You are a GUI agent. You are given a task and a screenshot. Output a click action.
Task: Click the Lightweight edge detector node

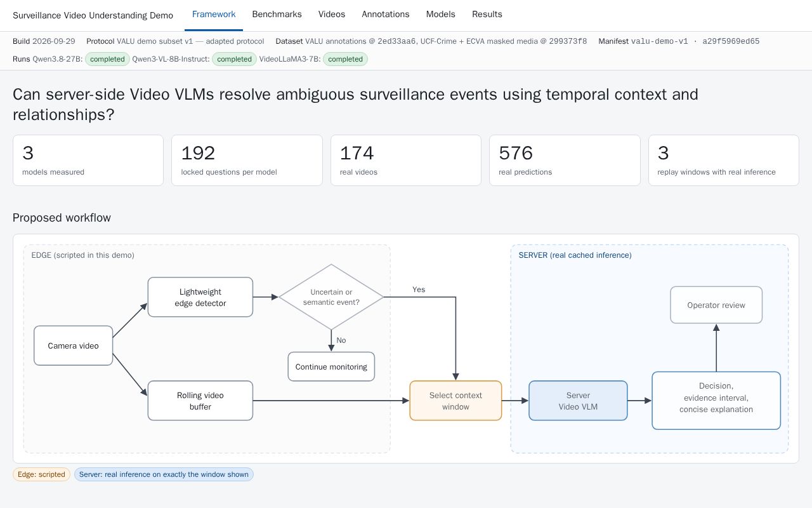coord(200,297)
